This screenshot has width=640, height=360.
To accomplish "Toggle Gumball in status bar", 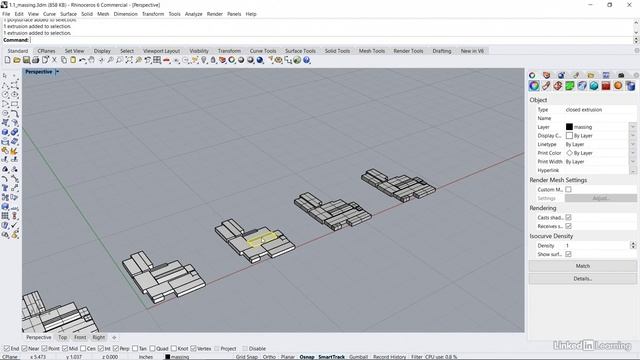I will click(358, 357).
